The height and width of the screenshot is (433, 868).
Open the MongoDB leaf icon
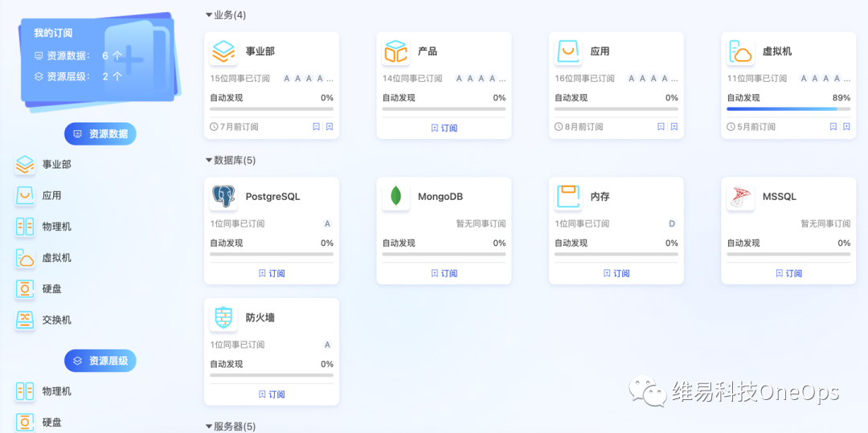tap(395, 197)
